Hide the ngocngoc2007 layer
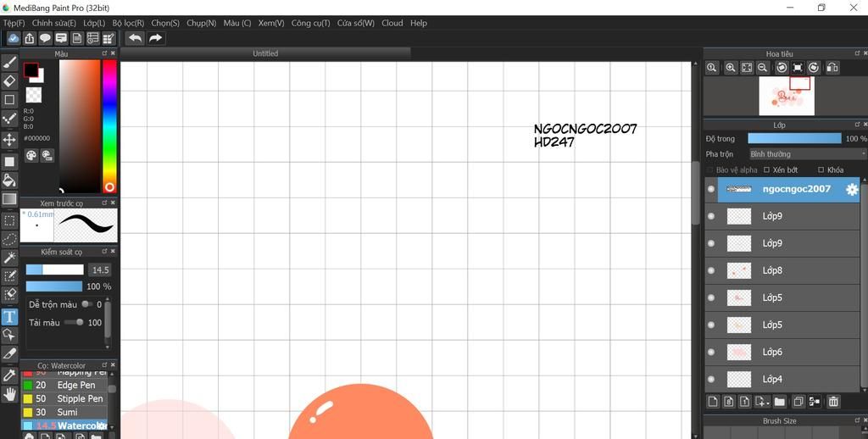 [x=711, y=189]
